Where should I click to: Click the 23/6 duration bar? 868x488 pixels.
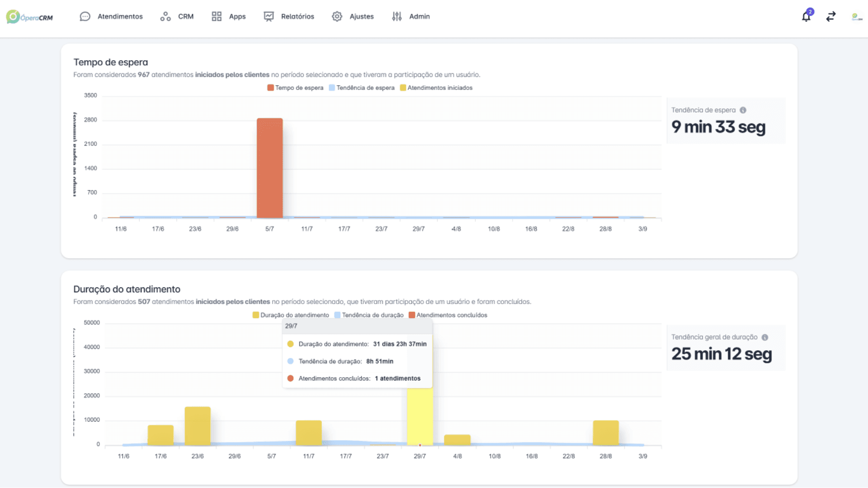[x=198, y=426]
